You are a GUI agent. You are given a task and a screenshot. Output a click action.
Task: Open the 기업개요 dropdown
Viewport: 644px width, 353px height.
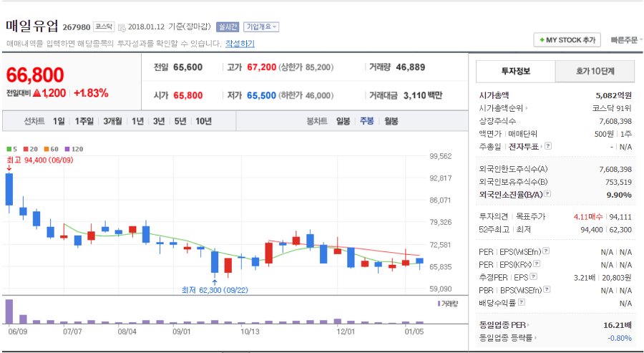(x=261, y=27)
